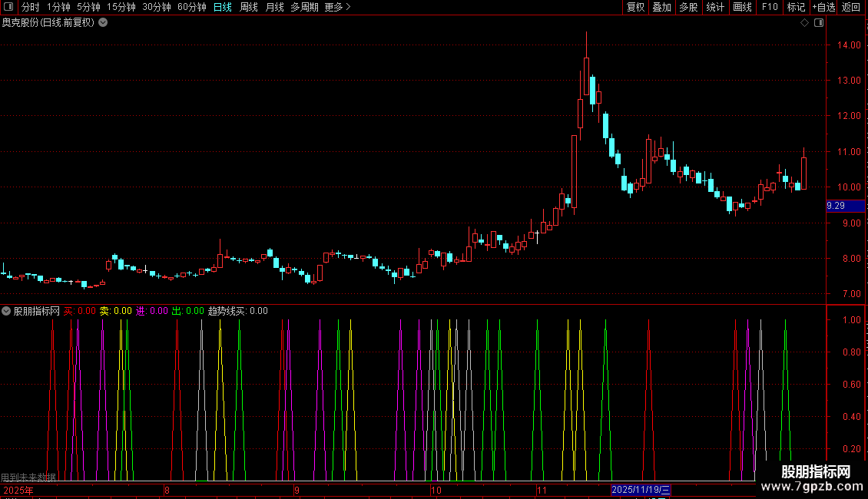868x499 pixels.
Task: Click the diamond icon above the chart
Action: pos(804,23)
